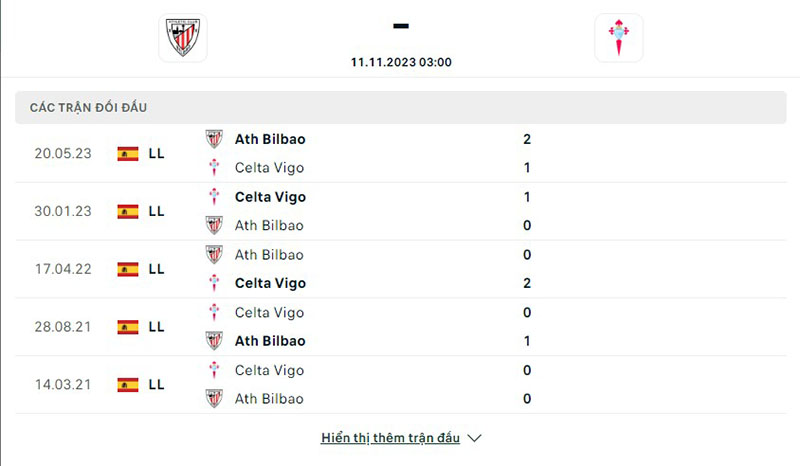Open bold Celta Vigo name in 30.01.23 match
This screenshot has width=800, height=466.
[270, 197]
